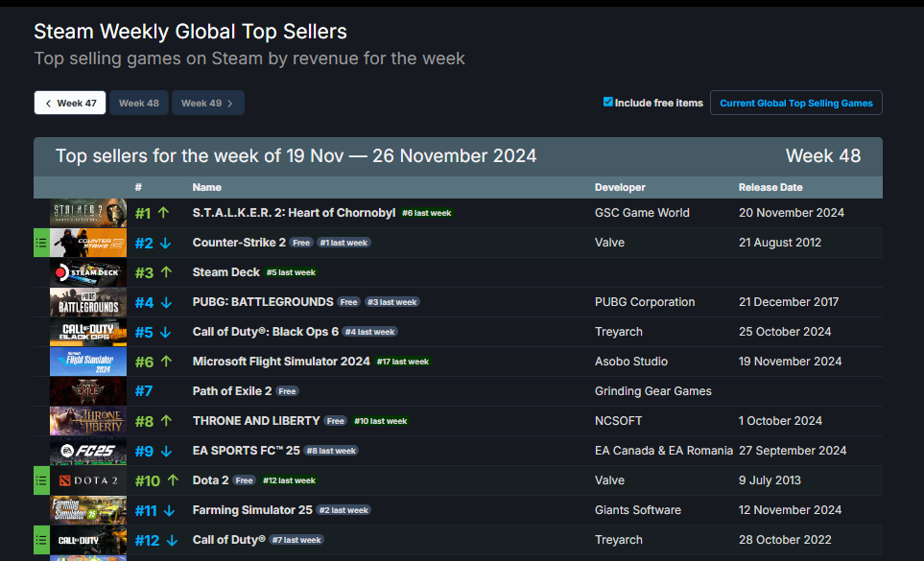Click the Flight Simulator 2024 thumbnail
924x561 pixels.
click(x=88, y=362)
